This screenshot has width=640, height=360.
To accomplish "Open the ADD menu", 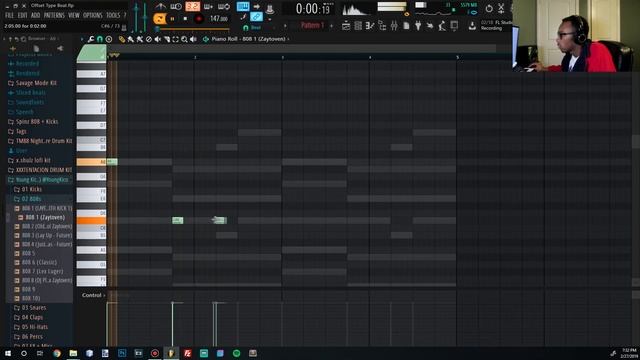I will [36, 15].
